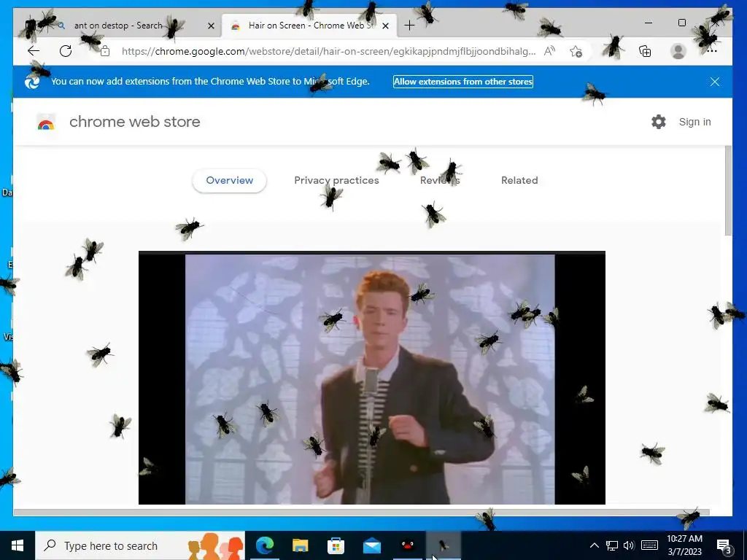
Task: Sign in to the Chrome Web Store
Action: pyautogui.click(x=694, y=122)
